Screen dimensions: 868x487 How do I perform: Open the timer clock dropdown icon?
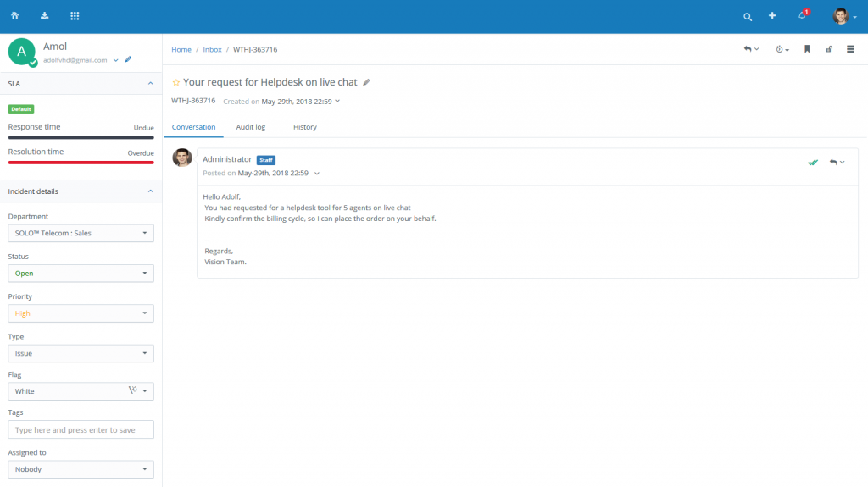point(782,49)
